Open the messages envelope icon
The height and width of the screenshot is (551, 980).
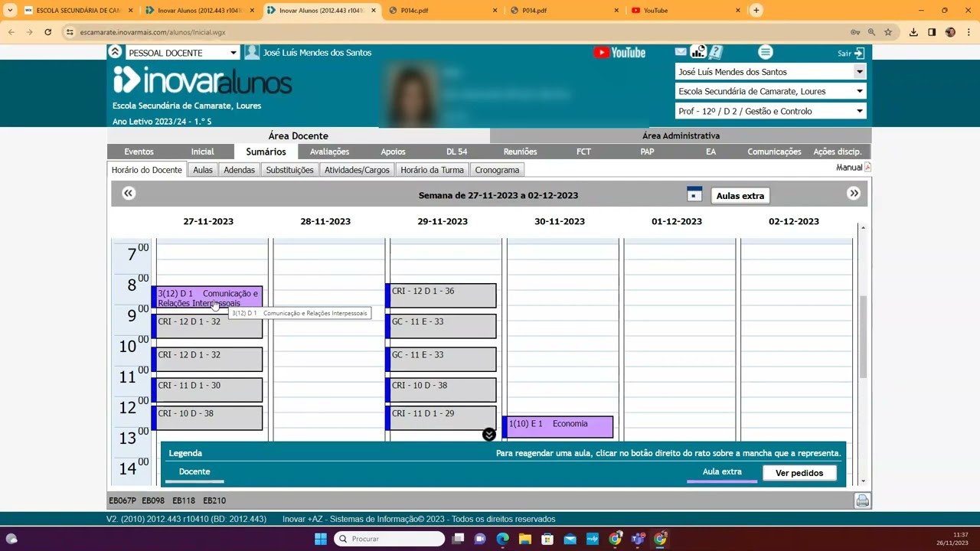point(681,52)
